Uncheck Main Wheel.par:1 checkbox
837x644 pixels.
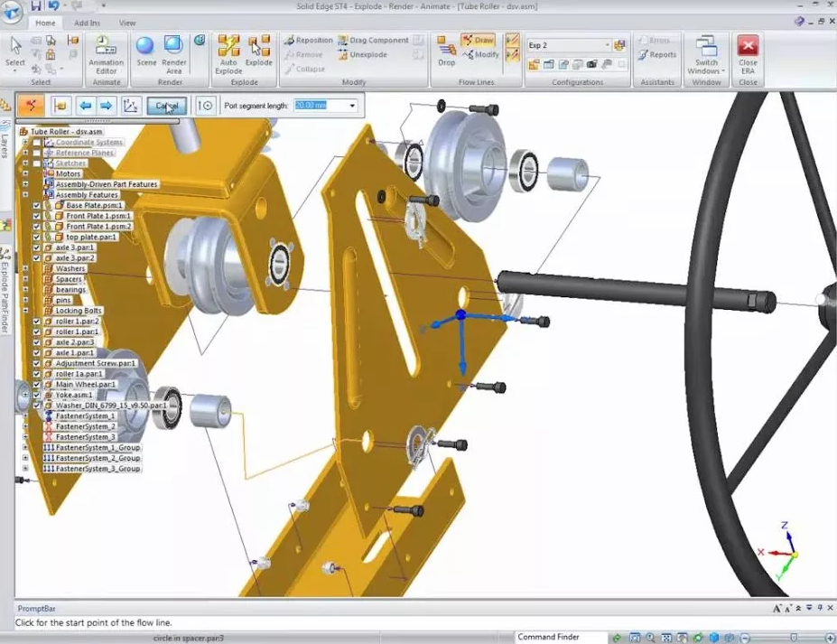36,385
